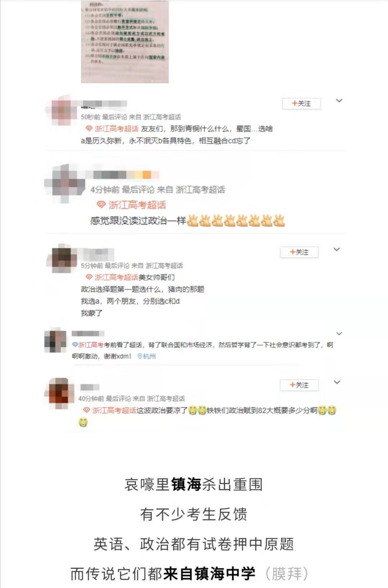Click diamond icon before 浙江高考超话美女帅哥们

click(x=89, y=277)
